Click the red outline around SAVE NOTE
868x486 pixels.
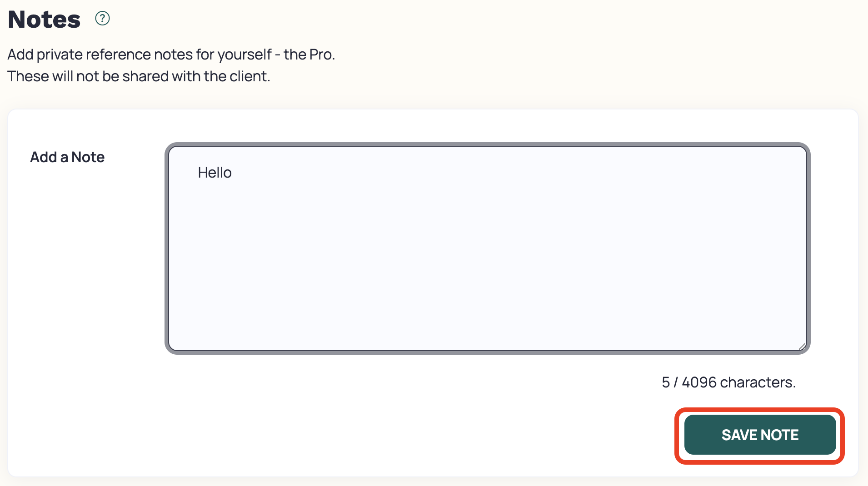(759, 412)
